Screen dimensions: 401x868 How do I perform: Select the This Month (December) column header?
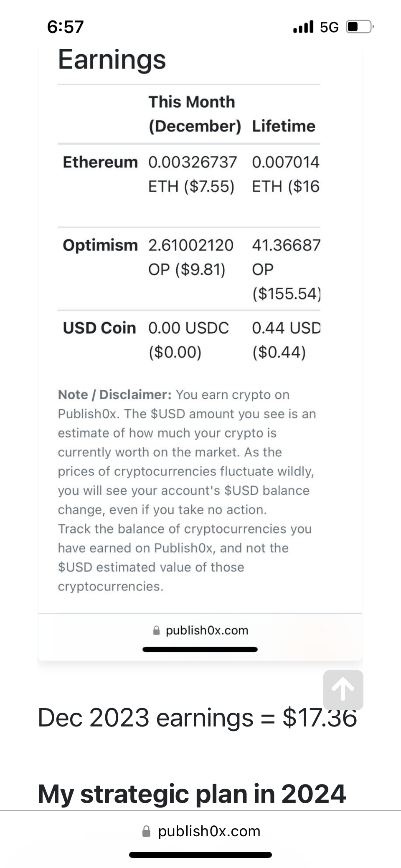coord(194,114)
